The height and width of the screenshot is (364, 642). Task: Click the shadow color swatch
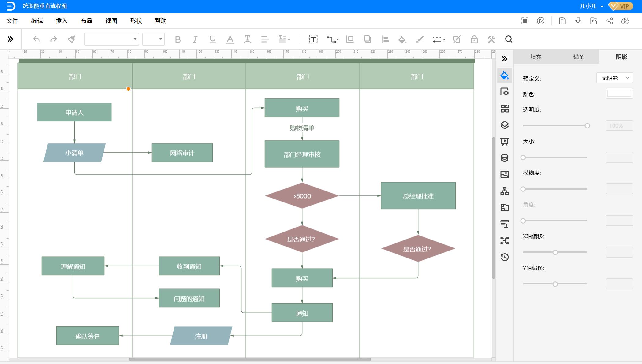coord(619,94)
